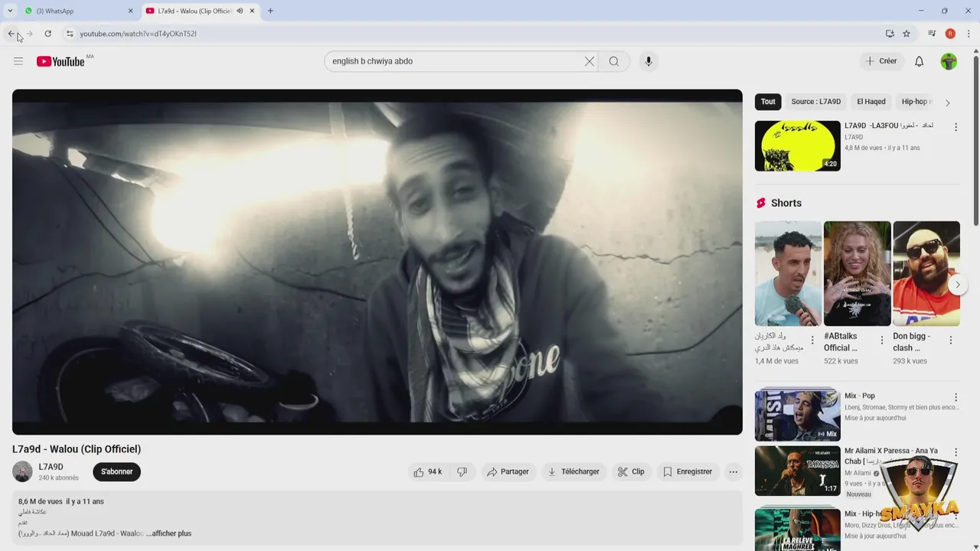Open new browser tab
Viewport: 980px width, 551px height.
(270, 11)
